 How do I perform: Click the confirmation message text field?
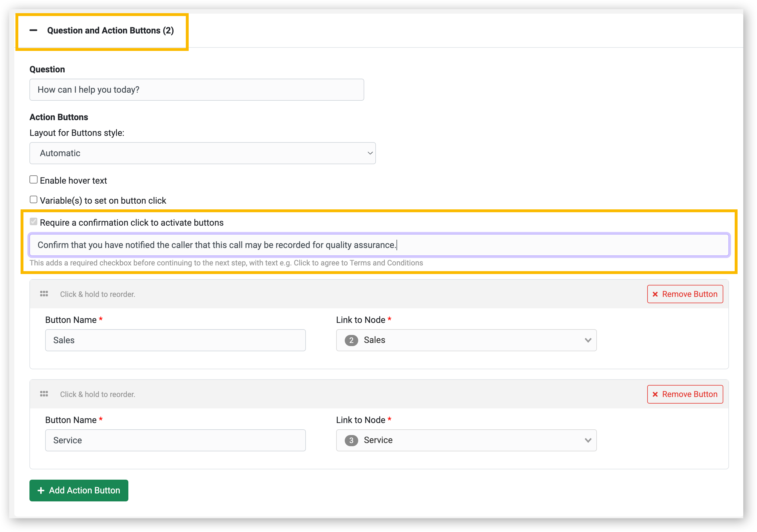point(378,245)
